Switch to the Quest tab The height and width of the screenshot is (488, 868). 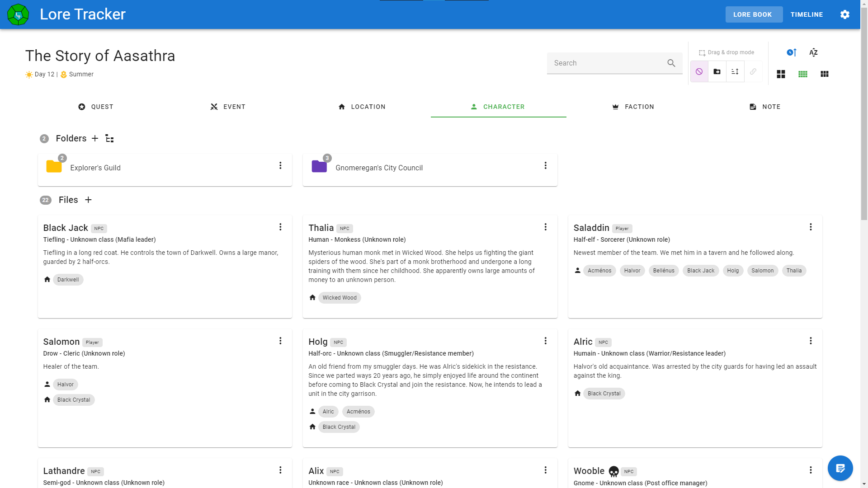coord(96,107)
